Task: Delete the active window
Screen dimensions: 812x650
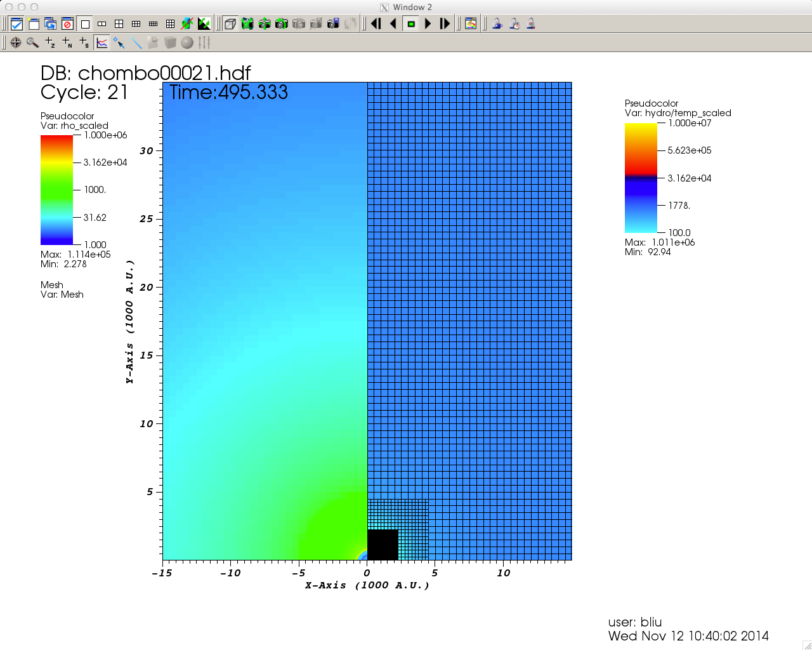Action: click(x=67, y=24)
